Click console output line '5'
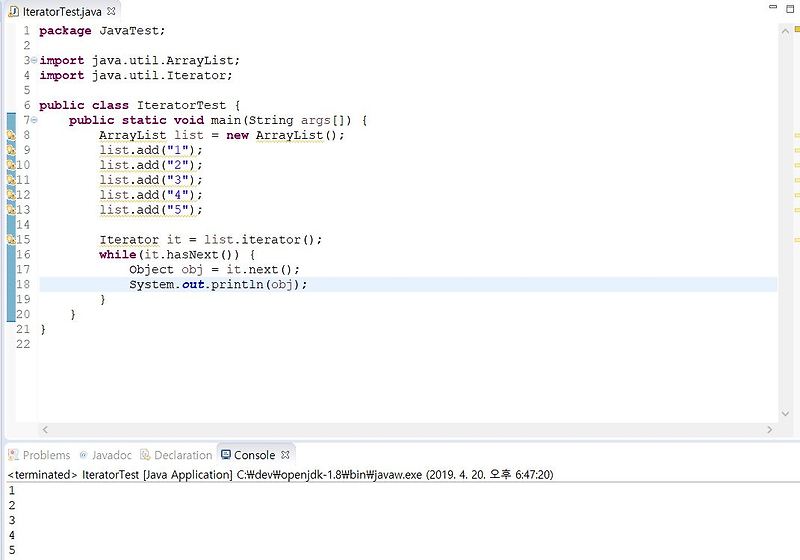800x560 pixels. [x=12, y=550]
